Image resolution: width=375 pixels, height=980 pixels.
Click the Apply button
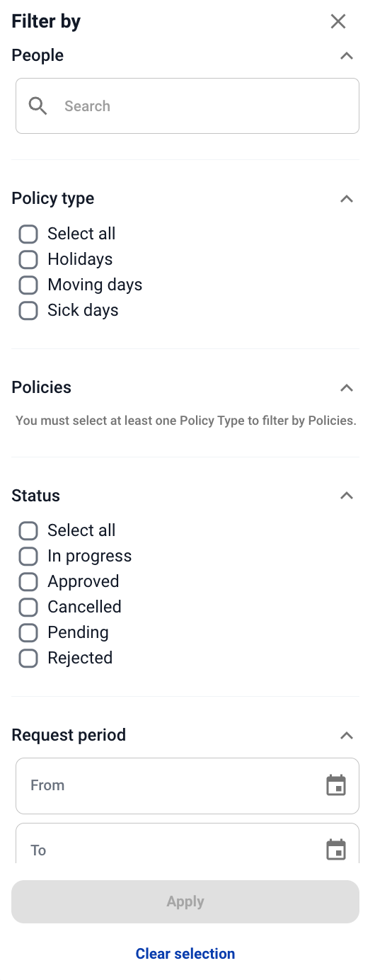pyautogui.click(x=185, y=901)
